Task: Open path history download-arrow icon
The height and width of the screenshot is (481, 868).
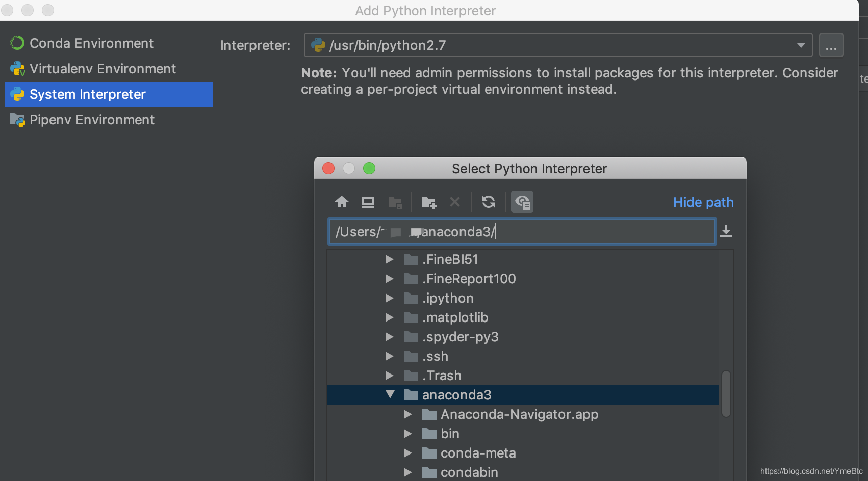Action: [x=726, y=232]
